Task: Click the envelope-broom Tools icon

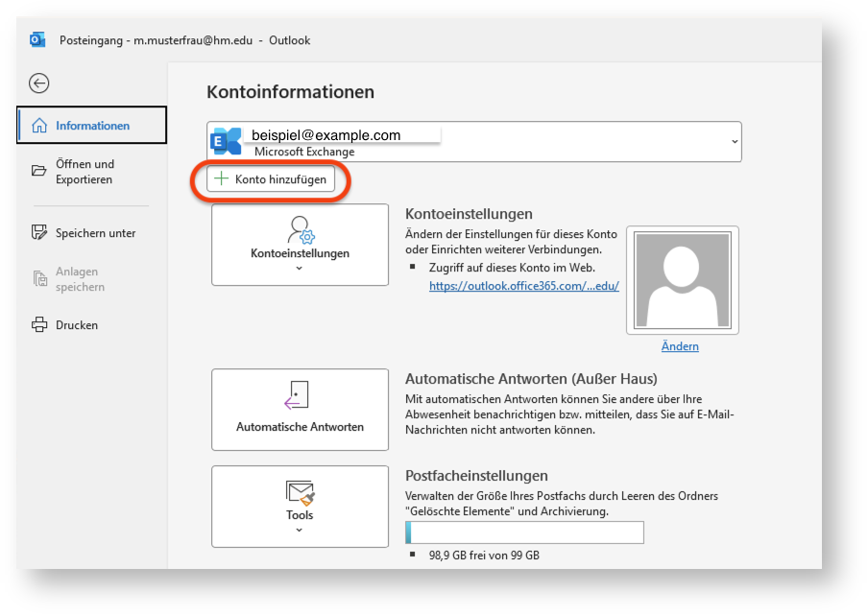Action: tap(300, 493)
